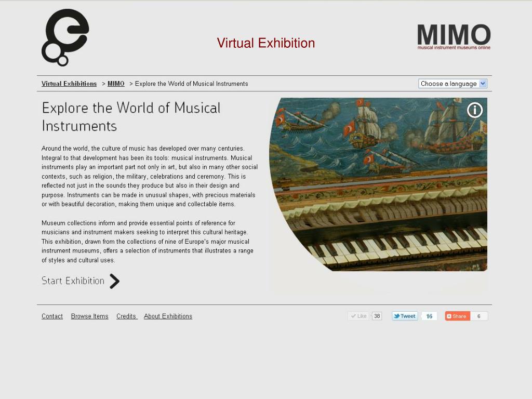Click the harpsichord keyboard image

point(378,184)
